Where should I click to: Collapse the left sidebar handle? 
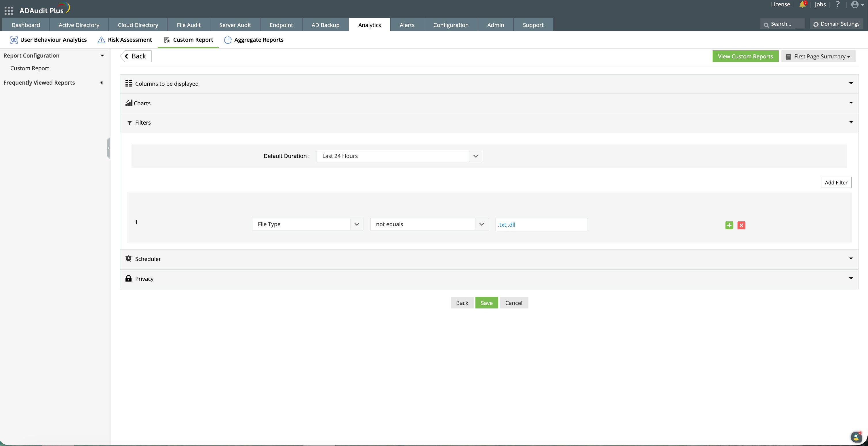pos(108,148)
